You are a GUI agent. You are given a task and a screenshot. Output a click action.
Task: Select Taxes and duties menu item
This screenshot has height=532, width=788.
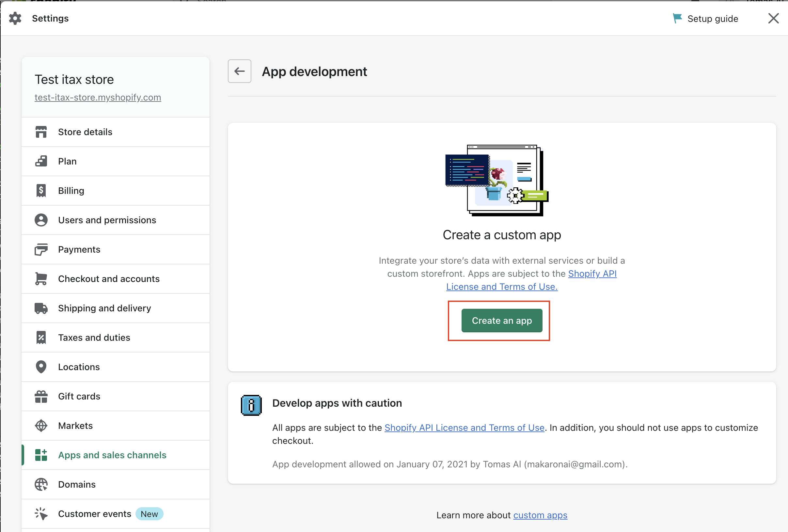pos(94,337)
